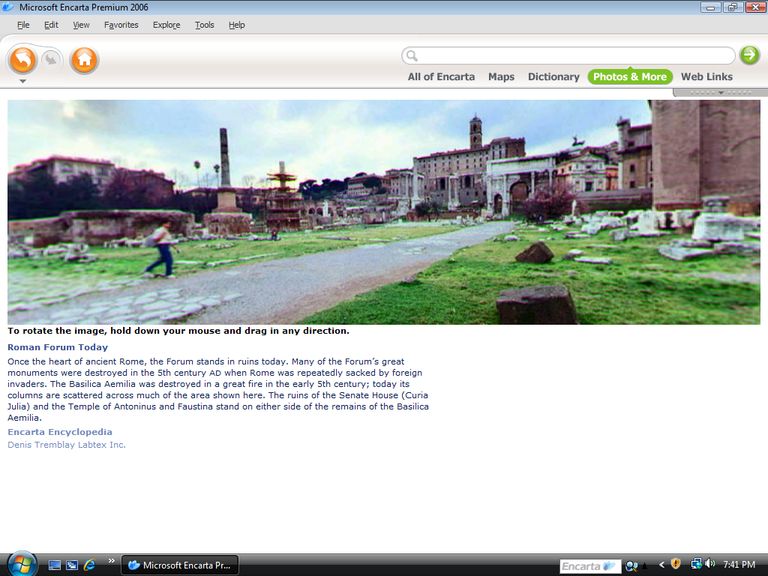Launch Internet Explorer from Quick Launch
This screenshot has width=768, height=576.
(x=89, y=565)
